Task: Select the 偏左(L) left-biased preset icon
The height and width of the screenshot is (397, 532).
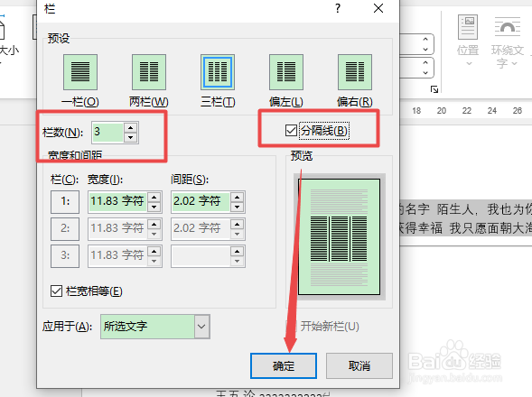Action: click(x=286, y=72)
